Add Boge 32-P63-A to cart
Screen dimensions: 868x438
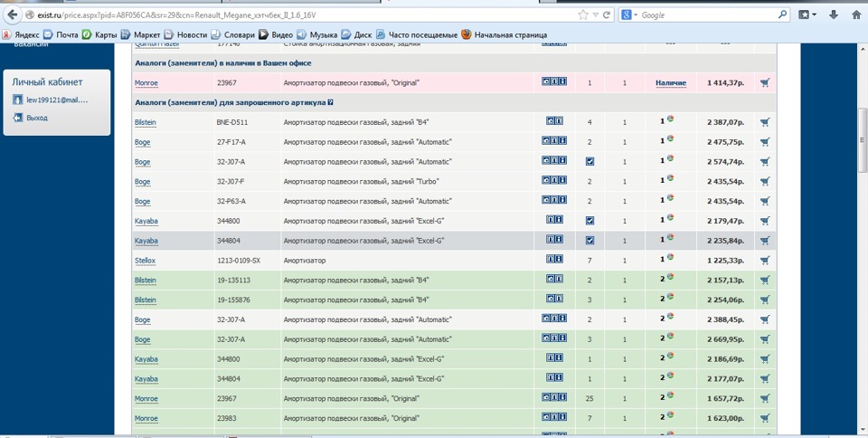pyautogui.click(x=765, y=201)
